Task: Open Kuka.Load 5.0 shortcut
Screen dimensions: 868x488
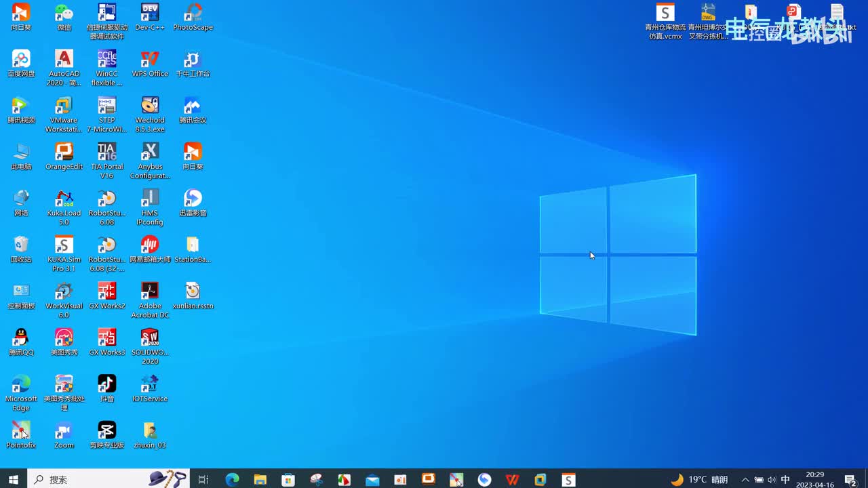Action: [x=64, y=207]
